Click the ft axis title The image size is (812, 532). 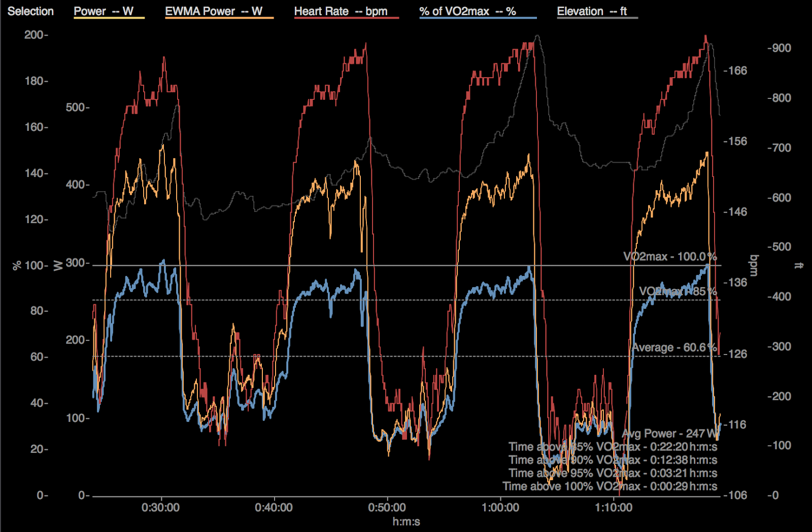[x=799, y=265]
